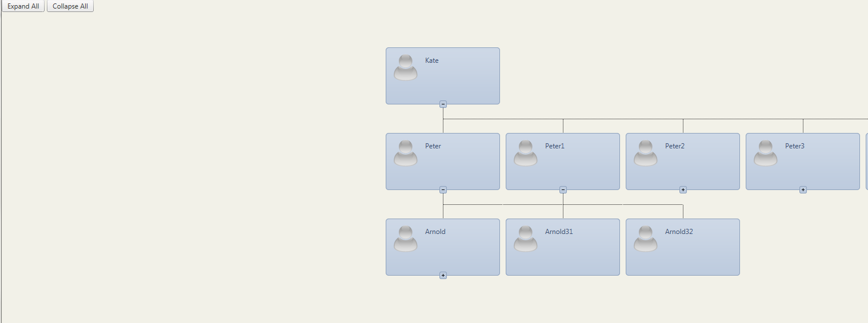Click the Expand All button
Screen dimensions: 868x323
click(x=23, y=6)
